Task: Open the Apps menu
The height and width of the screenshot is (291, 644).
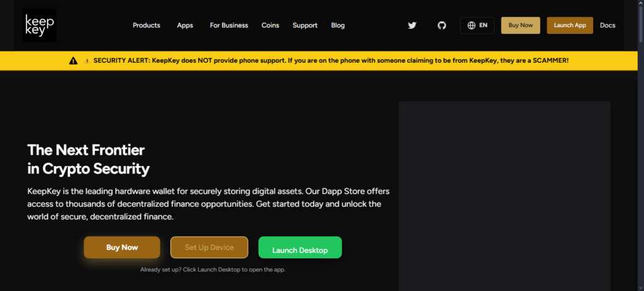Action: [x=185, y=26]
